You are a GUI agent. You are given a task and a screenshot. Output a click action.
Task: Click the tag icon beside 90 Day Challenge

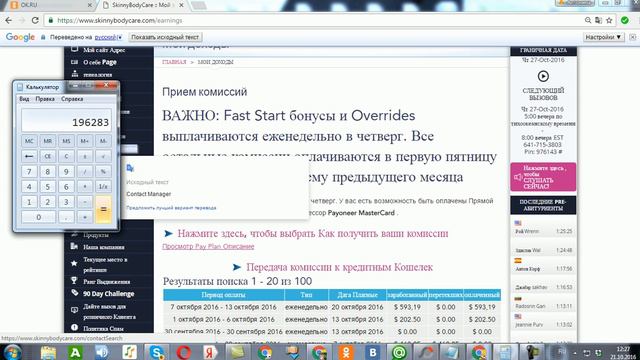click(x=74, y=293)
